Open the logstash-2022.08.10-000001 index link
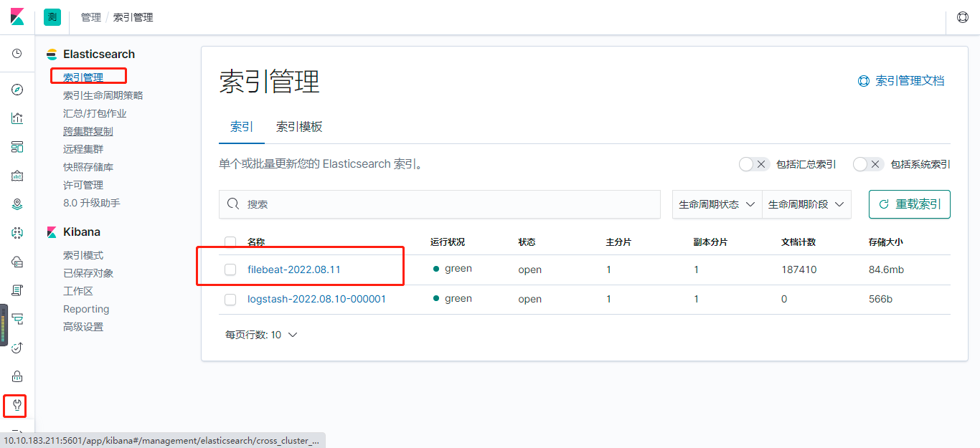 click(316, 299)
